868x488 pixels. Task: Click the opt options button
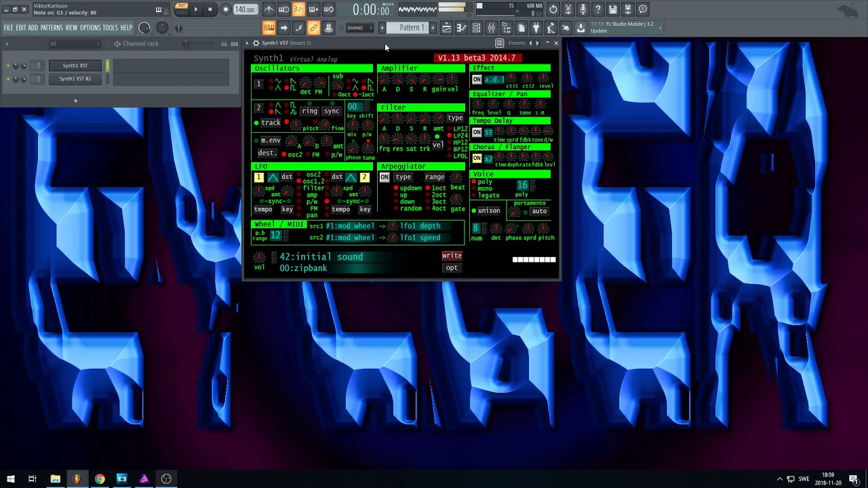tap(452, 268)
